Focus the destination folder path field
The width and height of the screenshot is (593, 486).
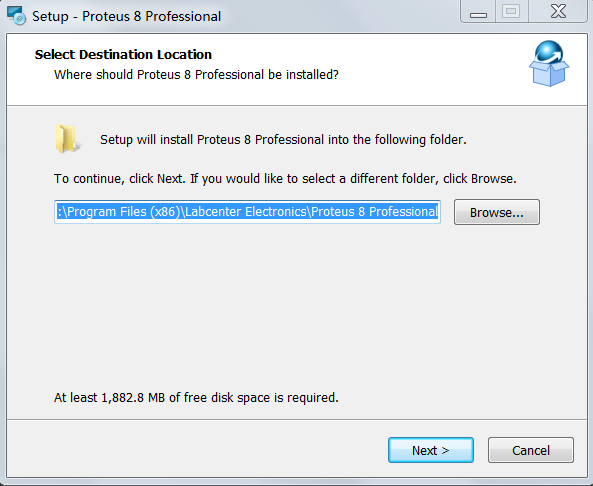point(247,212)
